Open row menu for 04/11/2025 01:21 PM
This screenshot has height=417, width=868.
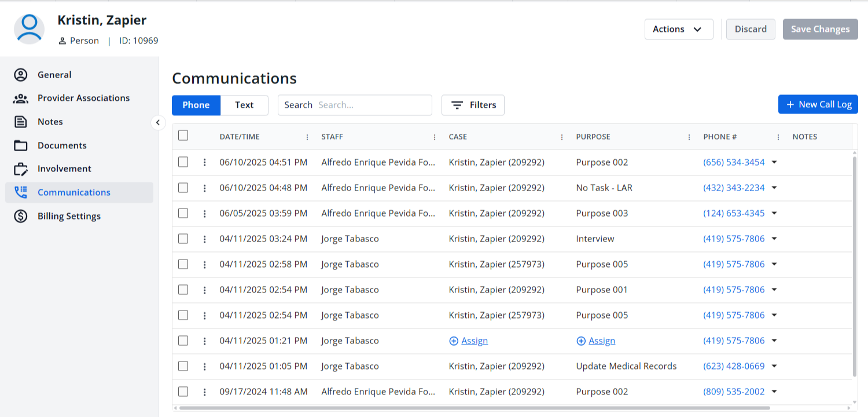pos(204,341)
